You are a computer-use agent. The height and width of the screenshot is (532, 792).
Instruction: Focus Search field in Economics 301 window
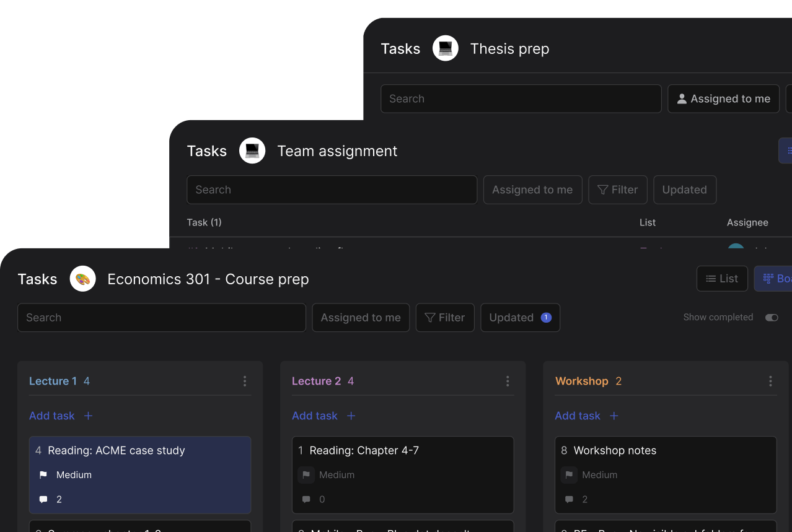162,317
